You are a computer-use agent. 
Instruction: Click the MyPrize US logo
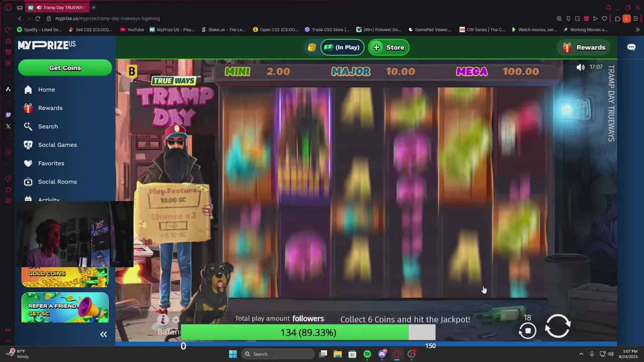pos(47,45)
